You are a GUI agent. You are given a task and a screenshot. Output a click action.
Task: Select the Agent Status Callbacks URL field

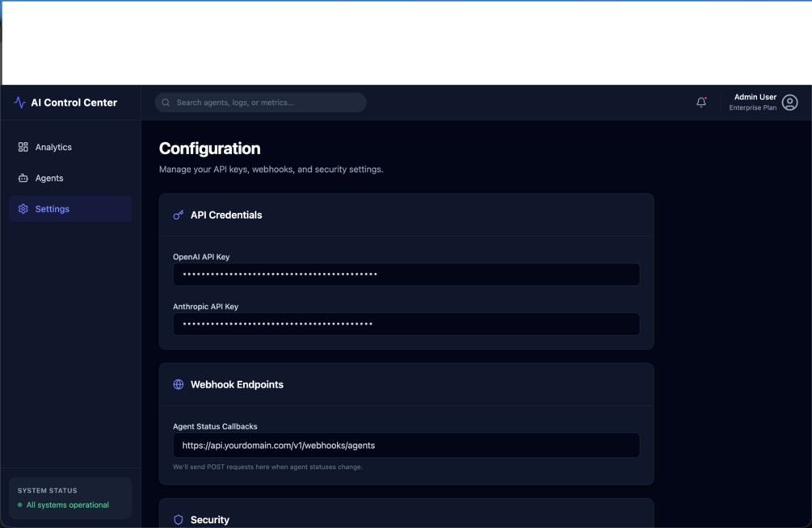406,445
